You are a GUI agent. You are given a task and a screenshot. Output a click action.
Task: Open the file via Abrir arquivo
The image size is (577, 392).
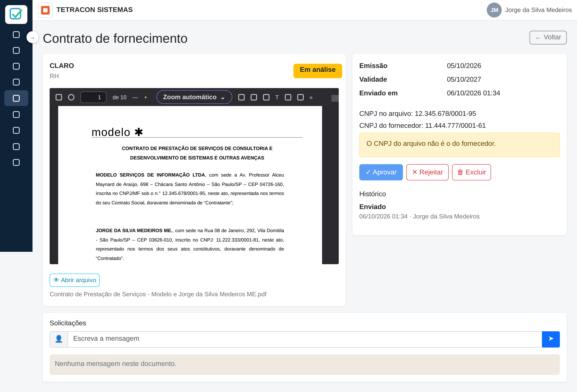[x=74, y=280]
